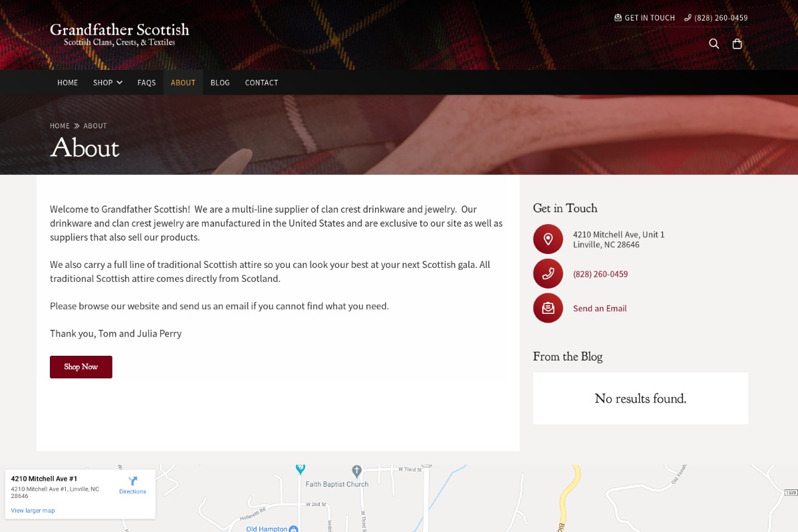Open the FAQs menu item
Image resolution: width=798 pixels, height=532 pixels.
click(x=146, y=82)
